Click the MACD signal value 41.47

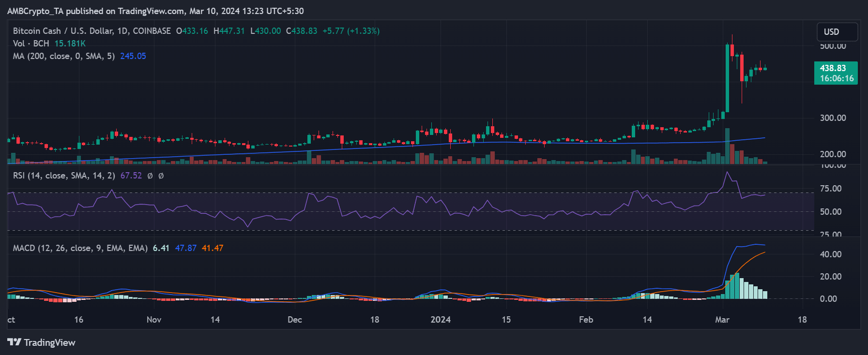213,248
